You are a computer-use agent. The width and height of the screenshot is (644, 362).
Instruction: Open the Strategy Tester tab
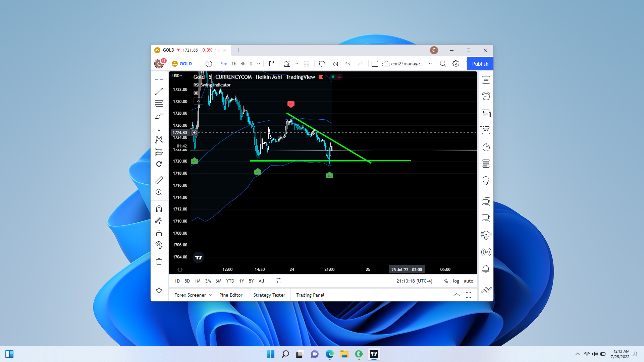click(x=269, y=295)
